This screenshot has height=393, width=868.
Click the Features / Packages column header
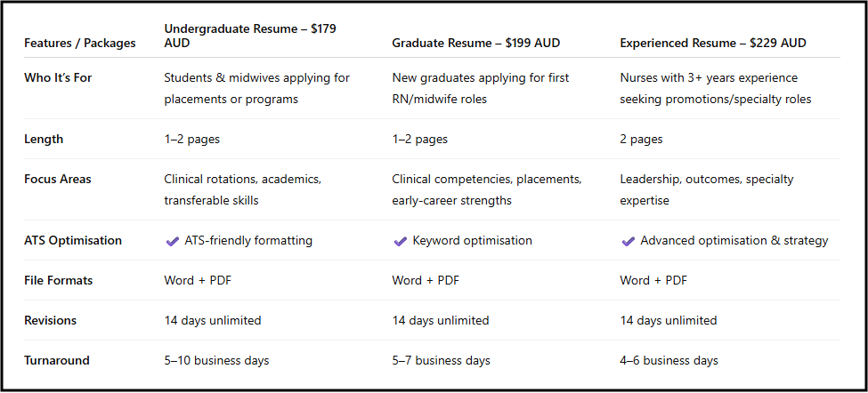pyautogui.click(x=80, y=43)
